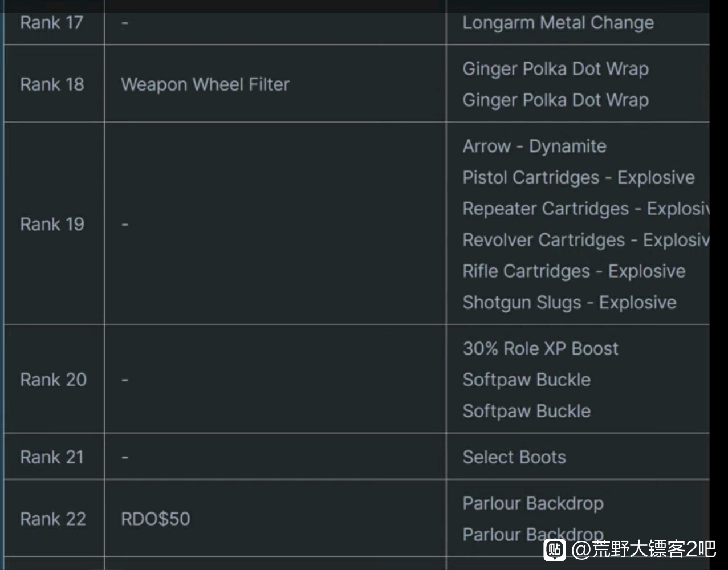The height and width of the screenshot is (570, 728).
Task: Select Rifle Cartridges - Explosive item
Action: point(574,271)
